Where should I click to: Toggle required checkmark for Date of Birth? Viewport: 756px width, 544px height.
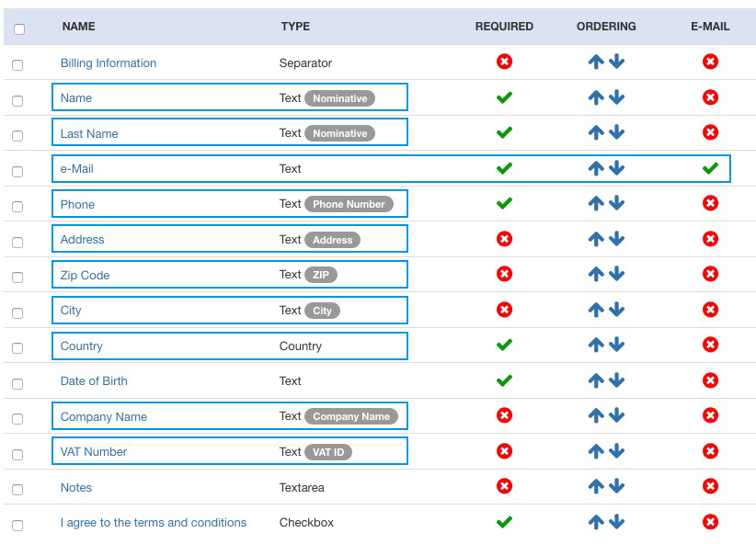click(504, 380)
